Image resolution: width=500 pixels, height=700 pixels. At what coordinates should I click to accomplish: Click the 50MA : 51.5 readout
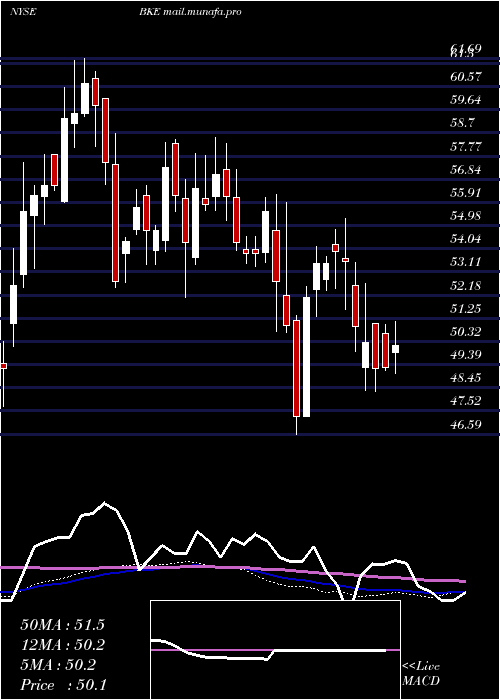pos(62,625)
